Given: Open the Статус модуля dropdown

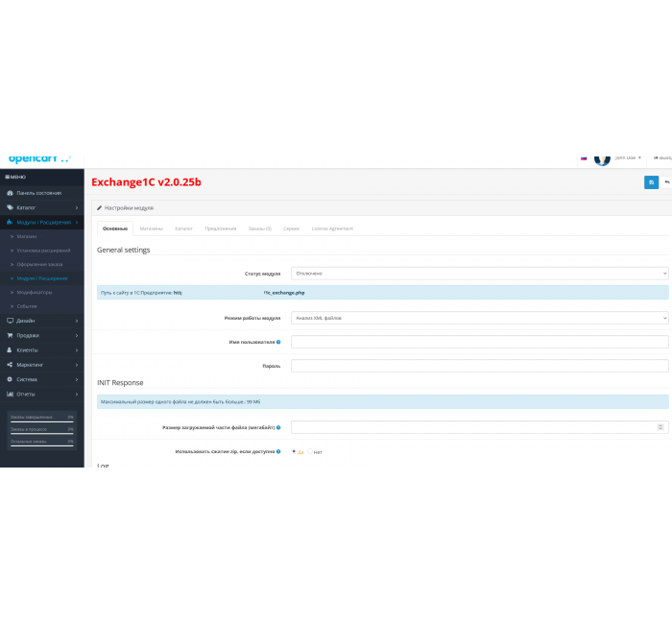Looking at the screenshot, I should 480,274.
